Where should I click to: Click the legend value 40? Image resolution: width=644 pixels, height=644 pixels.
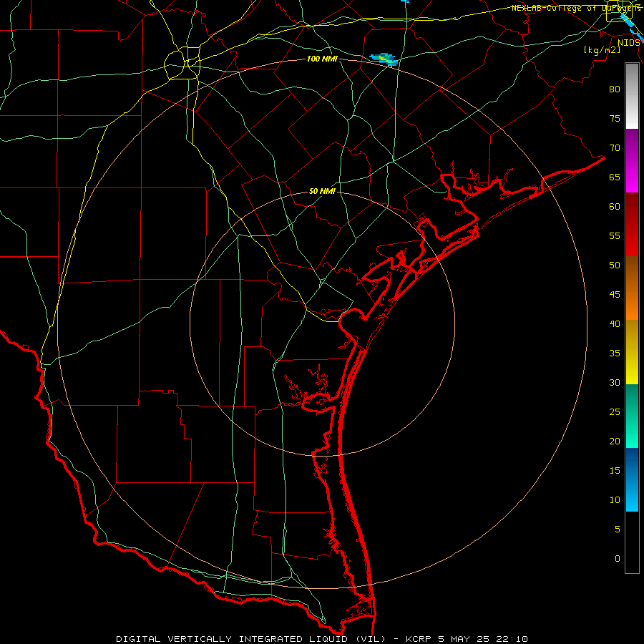(615, 323)
